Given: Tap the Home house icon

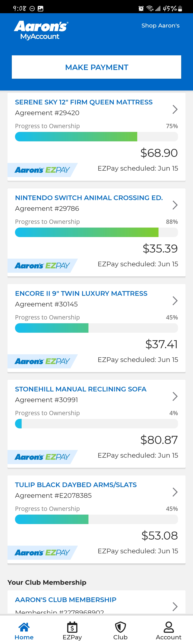Looking at the screenshot, I should pyautogui.click(x=24, y=627).
